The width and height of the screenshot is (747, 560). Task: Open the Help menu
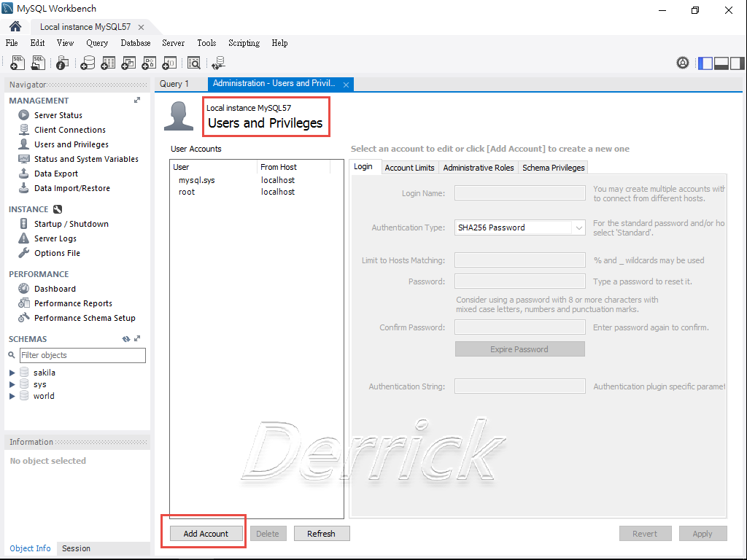[x=279, y=43]
